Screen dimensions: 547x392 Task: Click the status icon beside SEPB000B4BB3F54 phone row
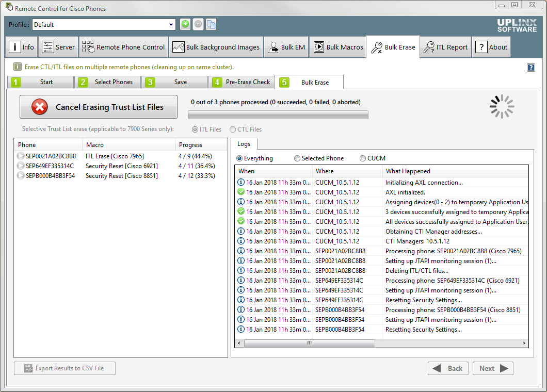[x=21, y=175]
